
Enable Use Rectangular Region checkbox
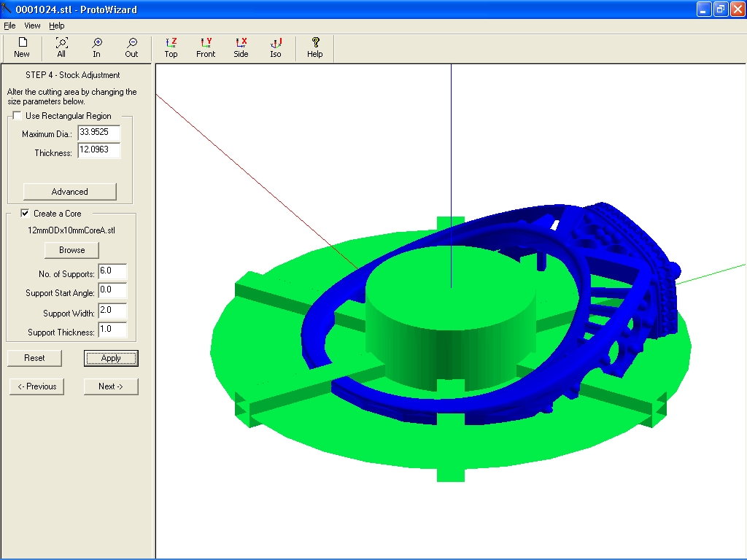click(x=18, y=116)
